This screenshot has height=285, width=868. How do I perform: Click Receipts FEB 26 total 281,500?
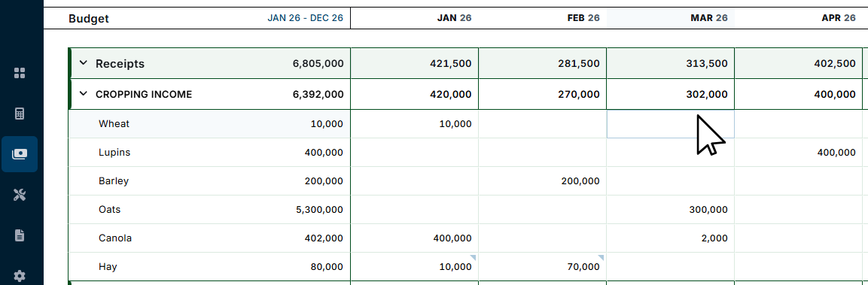coord(578,64)
